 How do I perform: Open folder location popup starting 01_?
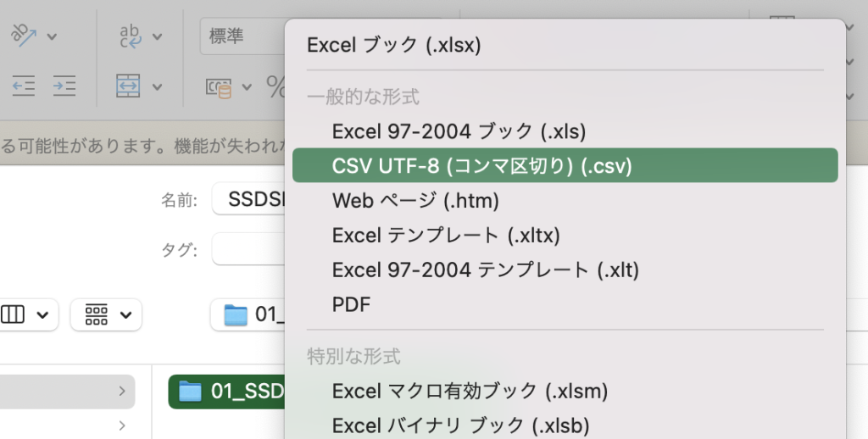248,314
